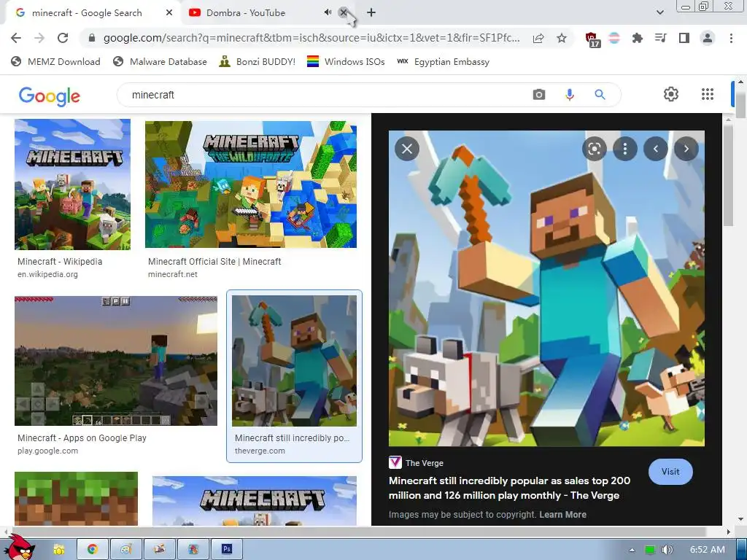
Task: Select the theverge.com Steve thumbnail
Action: point(294,360)
